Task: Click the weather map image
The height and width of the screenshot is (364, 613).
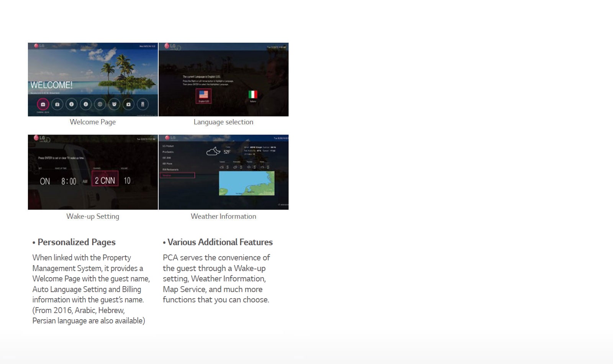Action: 246,183
